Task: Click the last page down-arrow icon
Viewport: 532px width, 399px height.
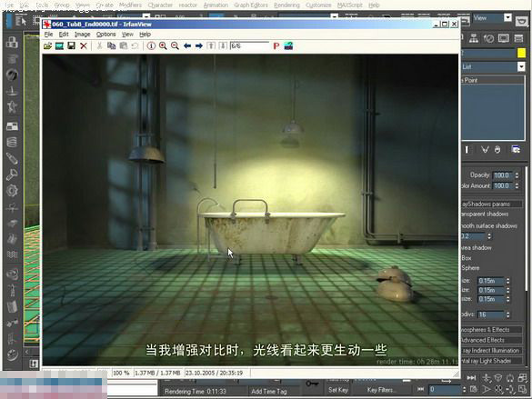Action: 223,45
